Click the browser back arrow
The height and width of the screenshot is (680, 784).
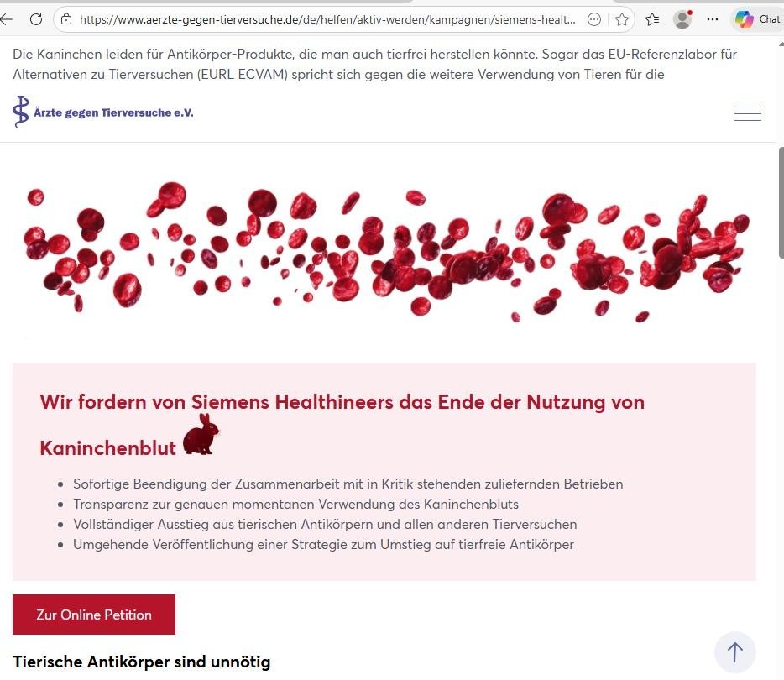pos(8,18)
